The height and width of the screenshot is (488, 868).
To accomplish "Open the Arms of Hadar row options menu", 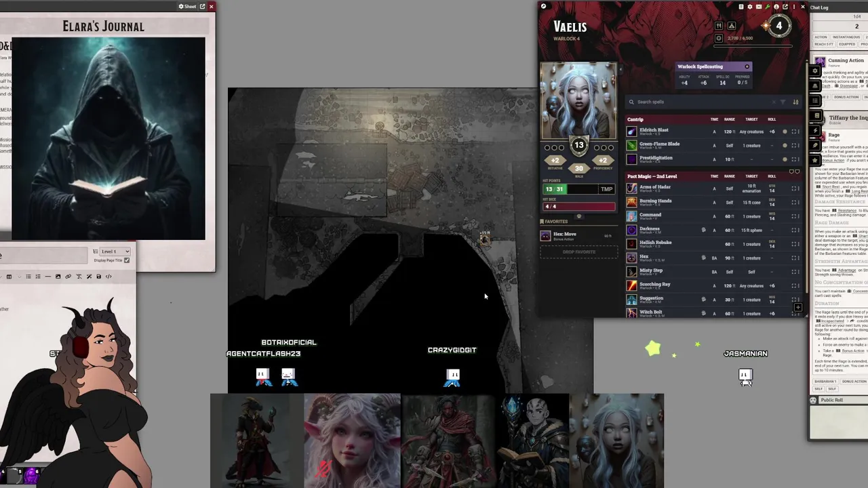I will 799,188.
